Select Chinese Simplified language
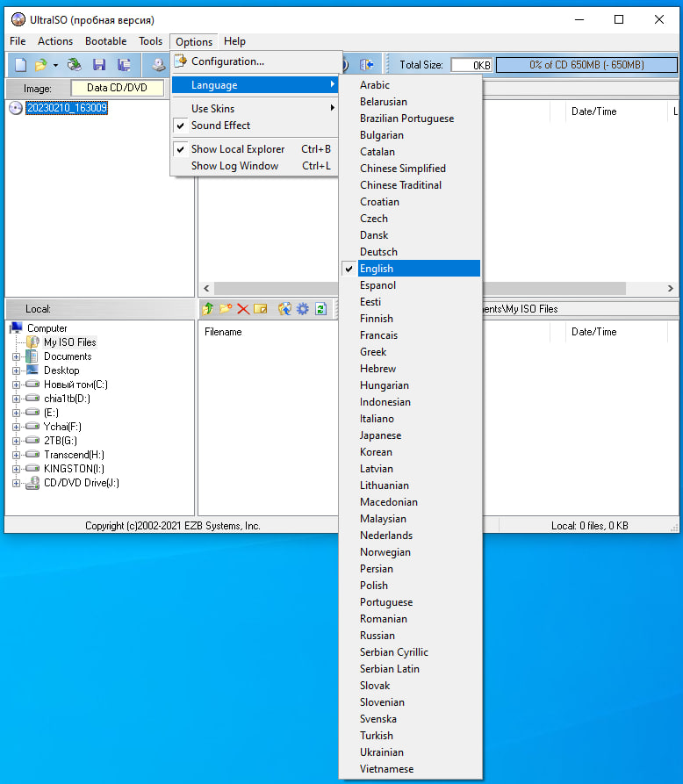Image resolution: width=683 pixels, height=784 pixels. tap(411, 169)
